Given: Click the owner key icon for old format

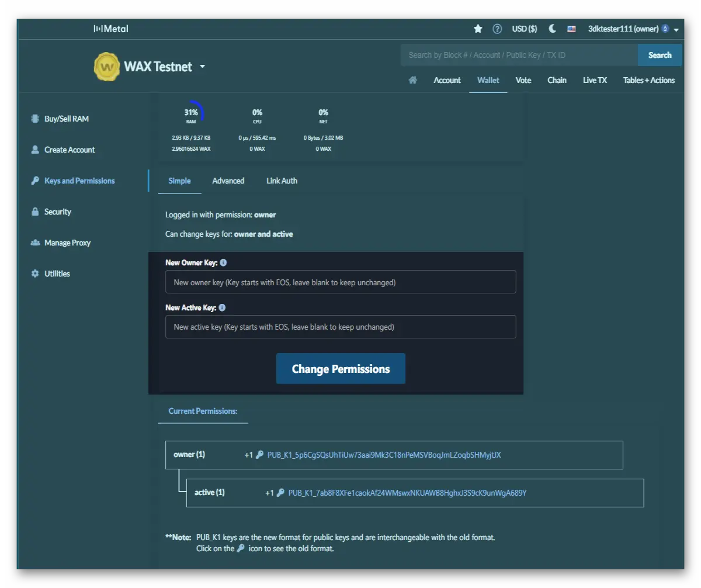Looking at the screenshot, I should pyautogui.click(x=260, y=454).
